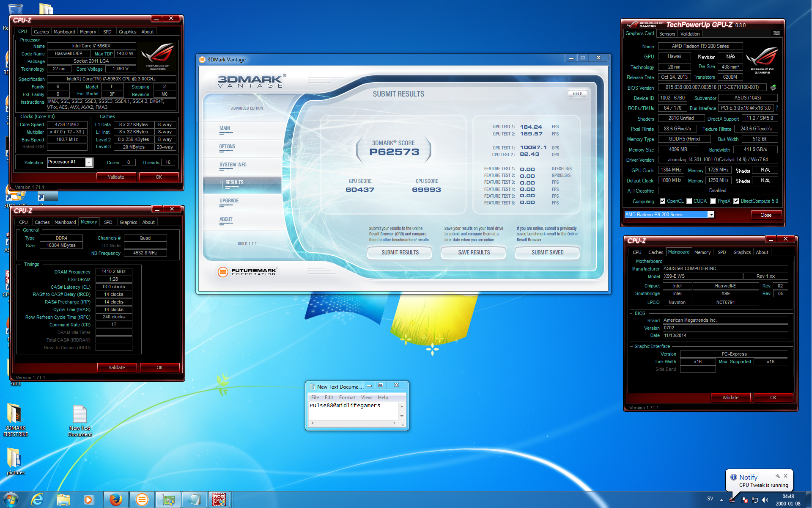Toggle the DirectCompute 5.0 checkbox
Image resolution: width=812 pixels, height=508 pixels.
pyautogui.click(x=736, y=201)
